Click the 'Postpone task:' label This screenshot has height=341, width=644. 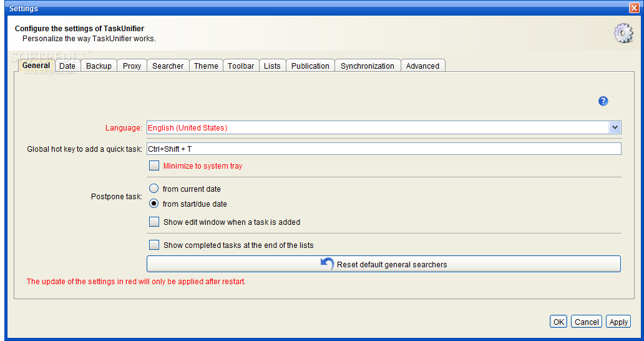coord(117,196)
